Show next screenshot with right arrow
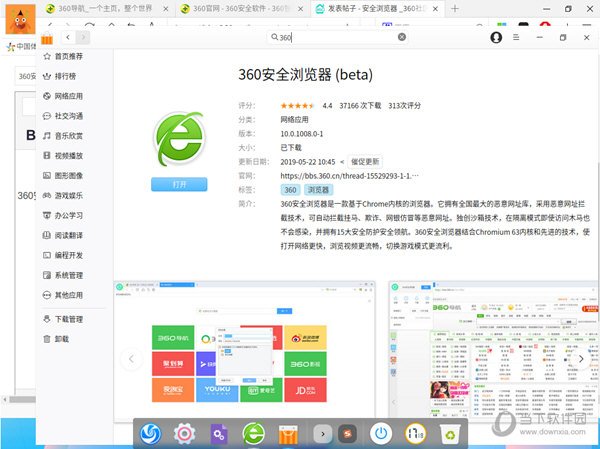Screen dimensions: 600x449 coord(581,357)
